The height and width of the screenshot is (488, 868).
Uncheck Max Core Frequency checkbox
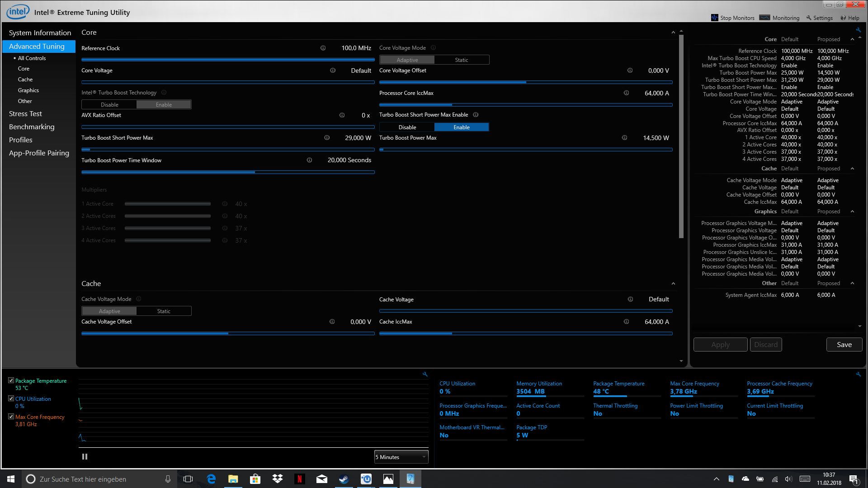click(11, 417)
